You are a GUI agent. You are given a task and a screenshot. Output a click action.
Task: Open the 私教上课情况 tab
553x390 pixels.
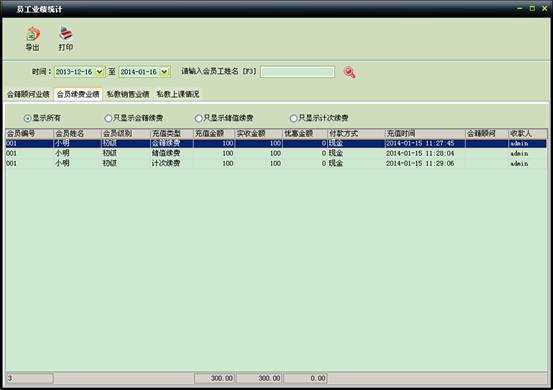[x=178, y=94]
